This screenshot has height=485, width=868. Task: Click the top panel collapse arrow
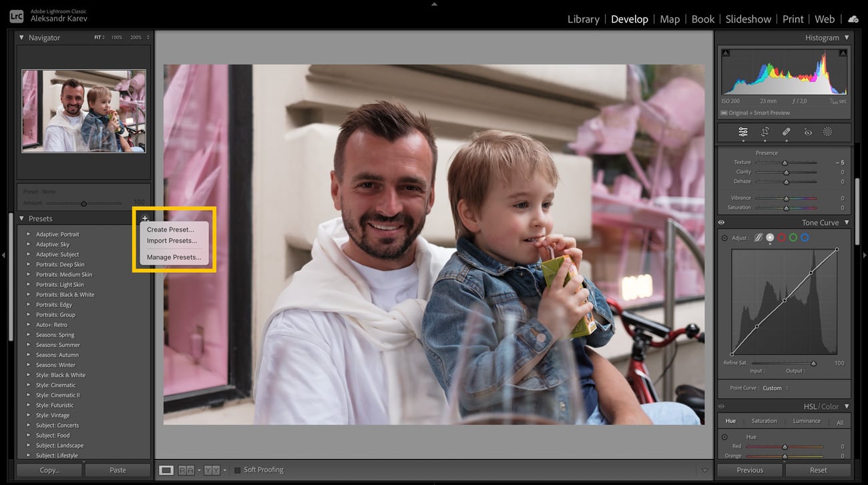point(434,3)
